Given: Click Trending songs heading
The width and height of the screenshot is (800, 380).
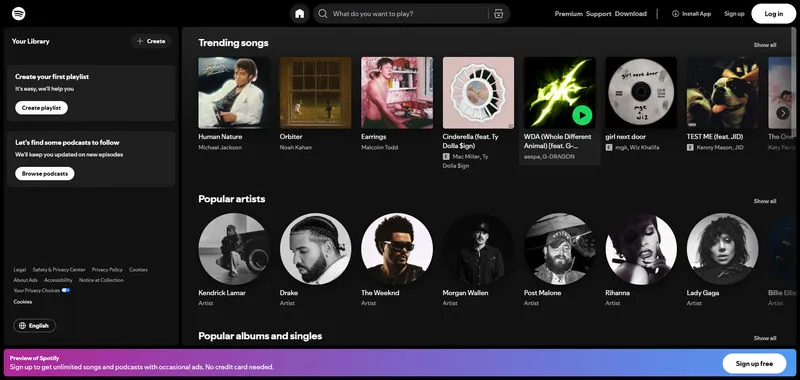Looking at the screenshot, I should (x=233, y=43).
